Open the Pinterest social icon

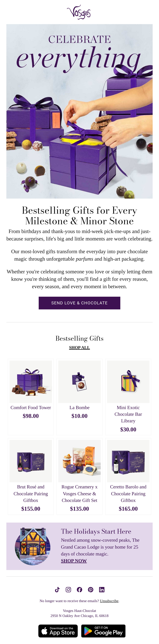[91, 590]
